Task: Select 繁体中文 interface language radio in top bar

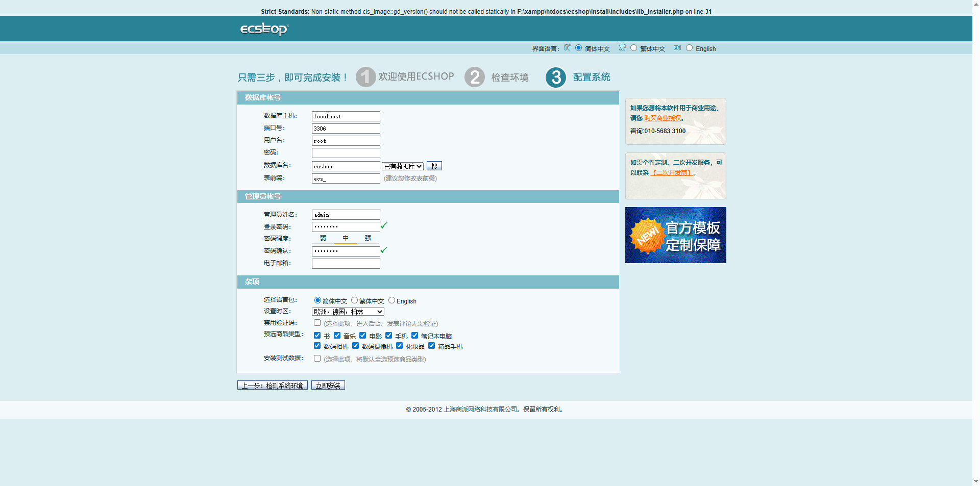Action: click(633, 48)
